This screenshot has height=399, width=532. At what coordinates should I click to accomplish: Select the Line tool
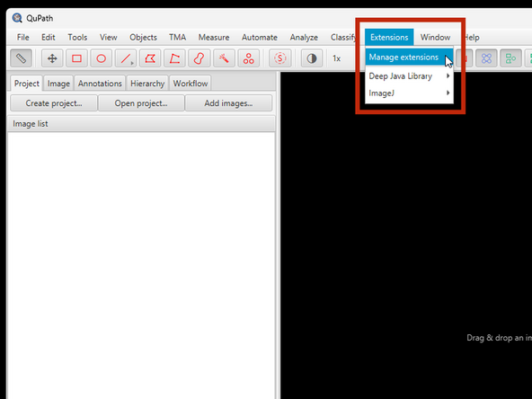point(126,58)
